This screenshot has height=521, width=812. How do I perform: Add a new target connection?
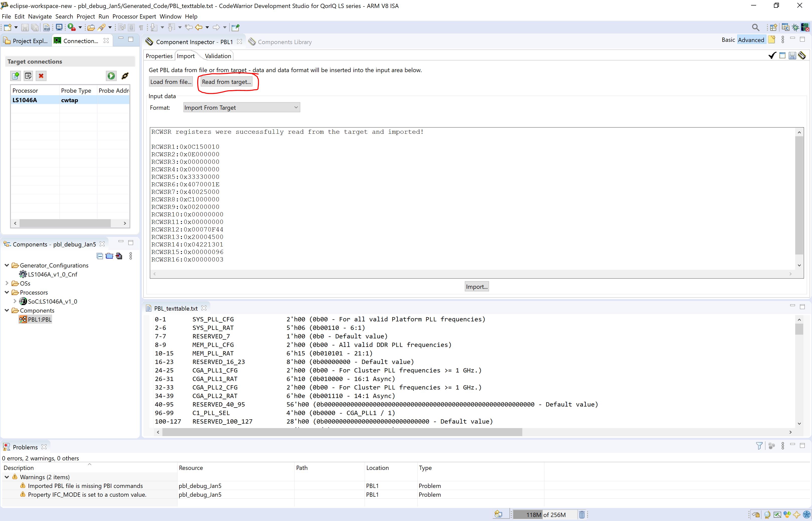(16, 76)
